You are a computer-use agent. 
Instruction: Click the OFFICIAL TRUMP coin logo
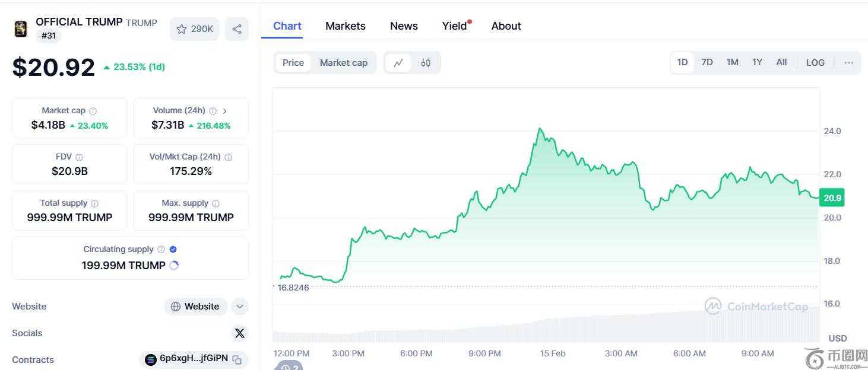pos(21,29)
